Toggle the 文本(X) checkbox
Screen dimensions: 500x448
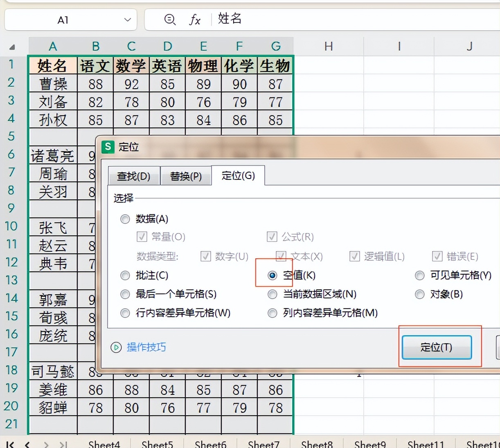281,256
